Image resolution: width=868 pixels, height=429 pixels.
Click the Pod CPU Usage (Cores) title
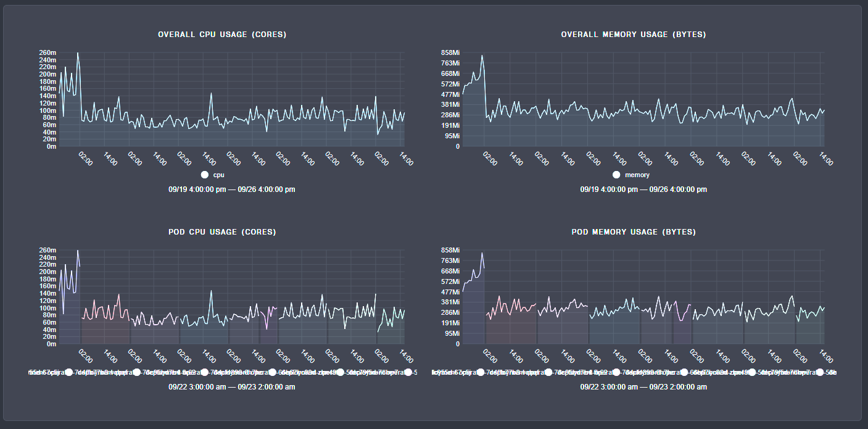tap(222, 232)
